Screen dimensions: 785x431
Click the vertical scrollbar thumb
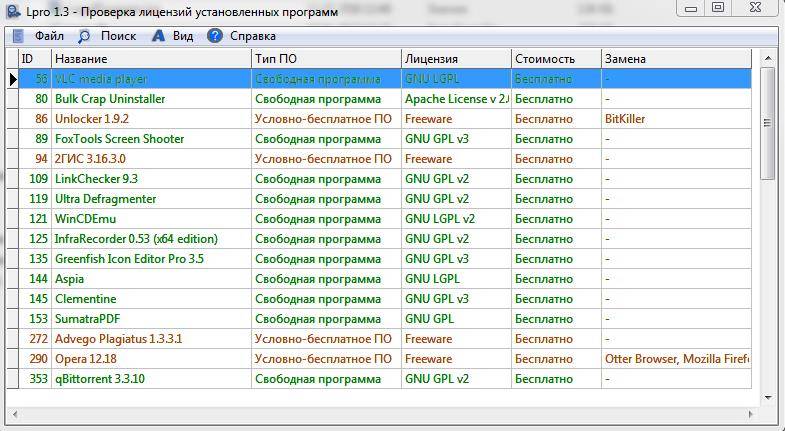[x=767, y=123]
